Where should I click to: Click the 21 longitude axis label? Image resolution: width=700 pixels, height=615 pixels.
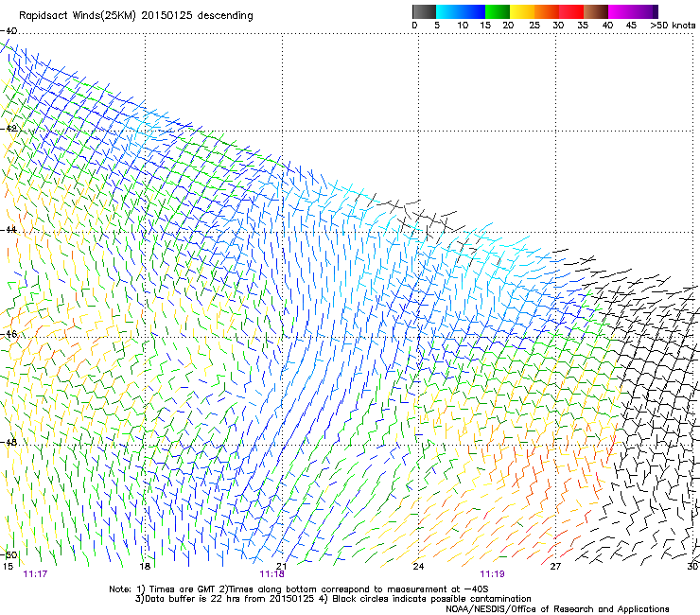pyautogui.click(x=281, y=567)
